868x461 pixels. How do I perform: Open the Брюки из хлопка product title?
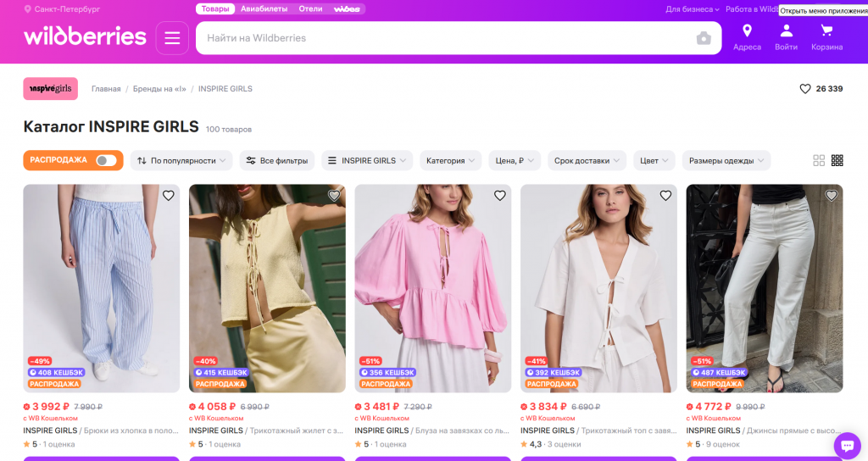pos(131,430)
